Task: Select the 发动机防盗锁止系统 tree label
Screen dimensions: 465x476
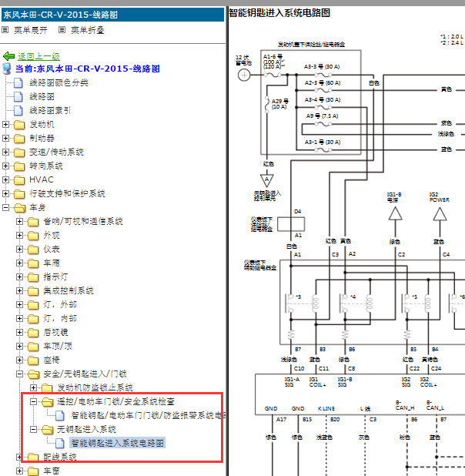Action: coord(95,388)
